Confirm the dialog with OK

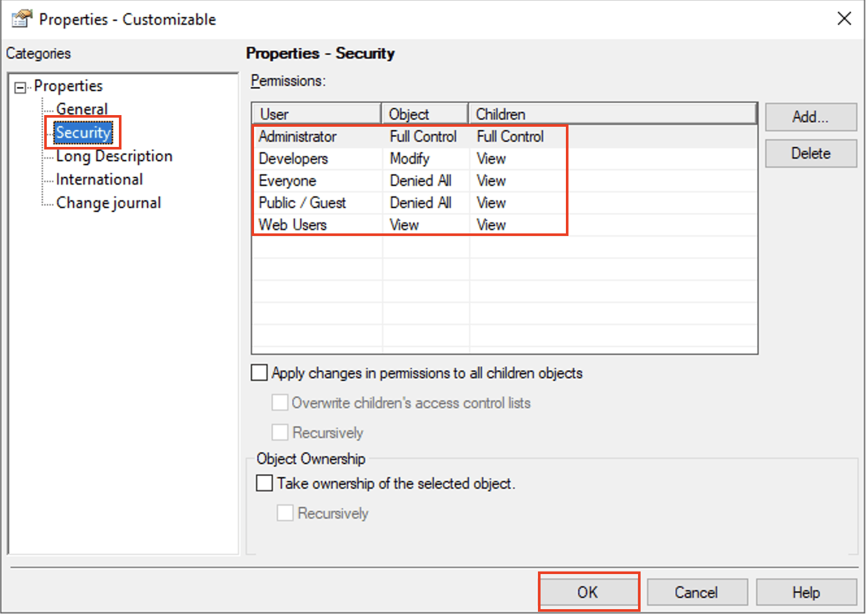pyautogui.click(x=588, y=592)
